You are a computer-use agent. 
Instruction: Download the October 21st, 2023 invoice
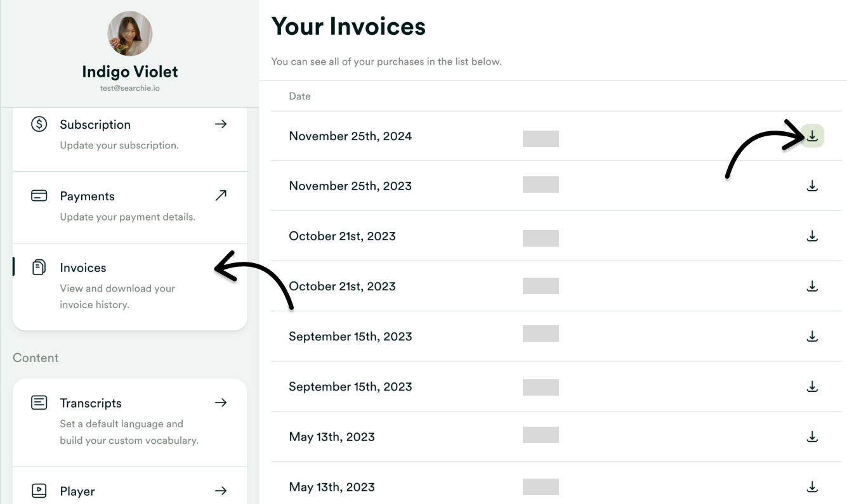(812, 235)
